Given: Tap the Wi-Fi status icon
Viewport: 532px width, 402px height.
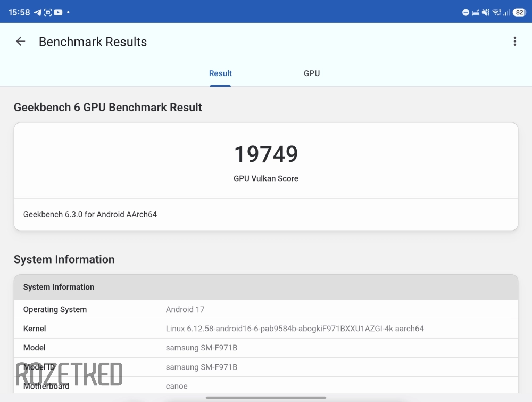Looking at the screenshot, I should pos(496,13).
